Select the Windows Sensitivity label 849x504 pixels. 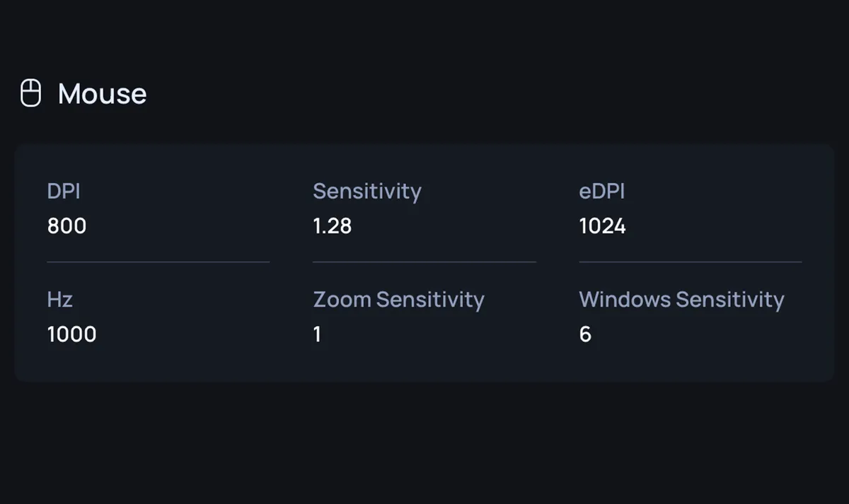point(681,300)
